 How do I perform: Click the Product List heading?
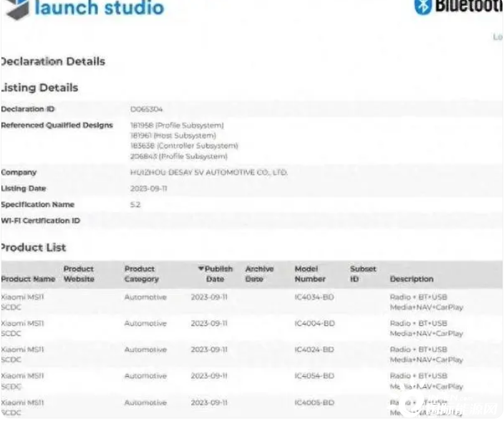33,247
